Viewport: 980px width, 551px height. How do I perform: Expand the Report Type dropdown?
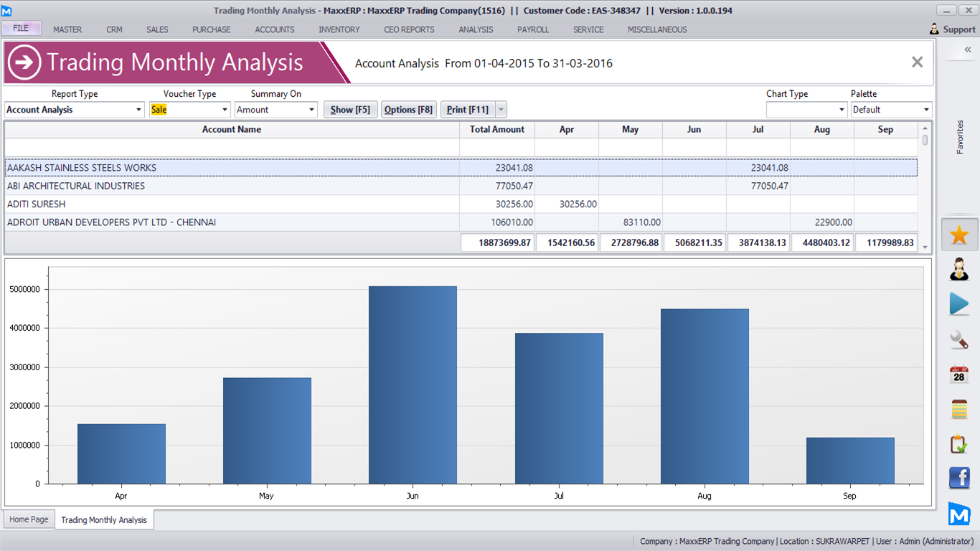[x=138, y=110]
